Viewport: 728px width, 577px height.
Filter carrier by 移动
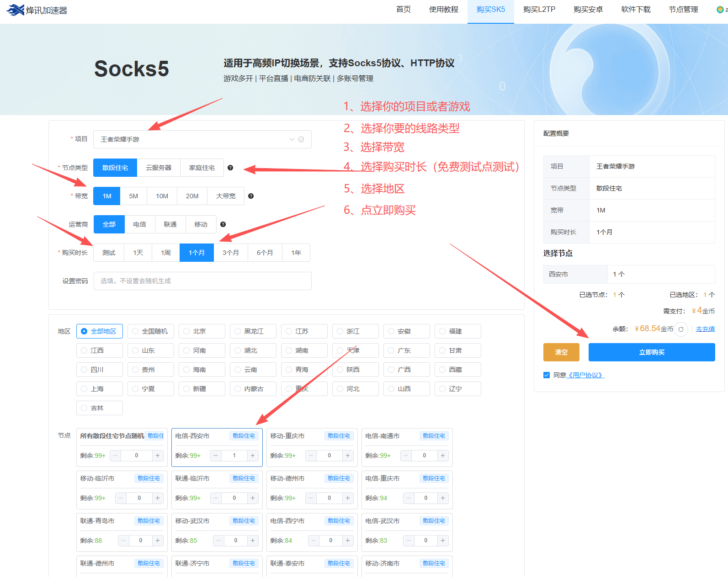(x=201, y=224)
